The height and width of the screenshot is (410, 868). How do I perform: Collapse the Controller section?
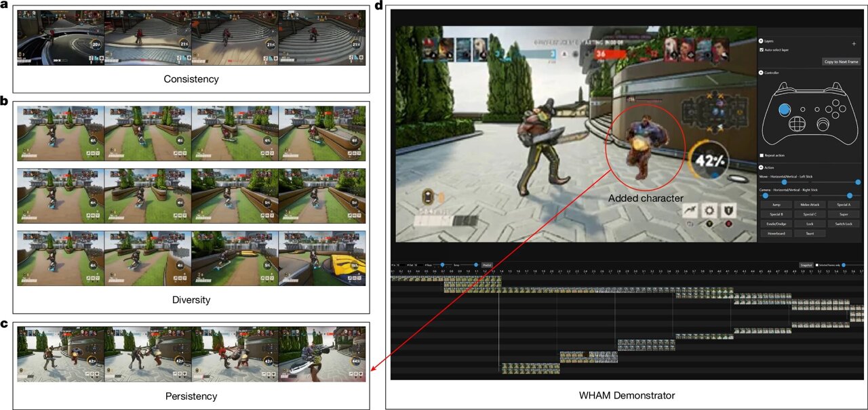point(762,73)
